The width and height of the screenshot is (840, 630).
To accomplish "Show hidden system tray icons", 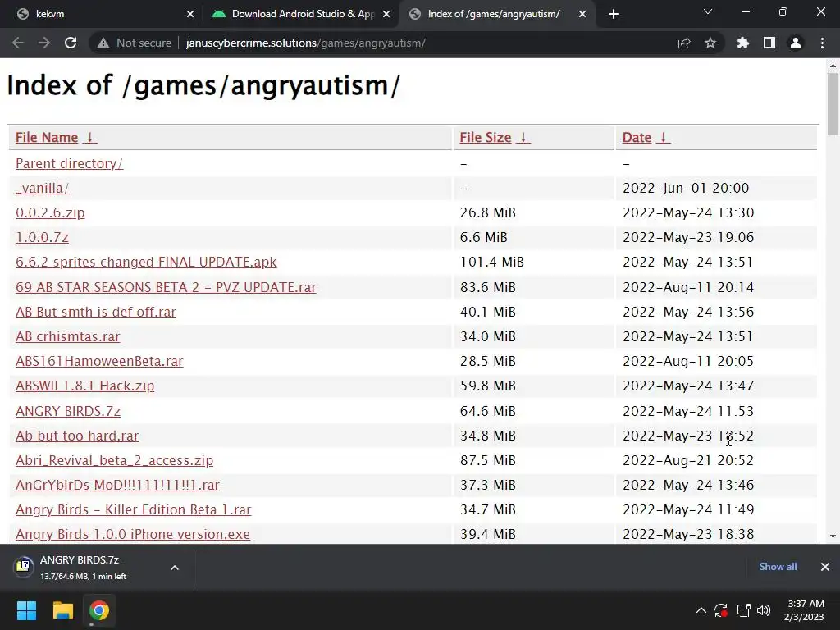I will tap(701, 610).
